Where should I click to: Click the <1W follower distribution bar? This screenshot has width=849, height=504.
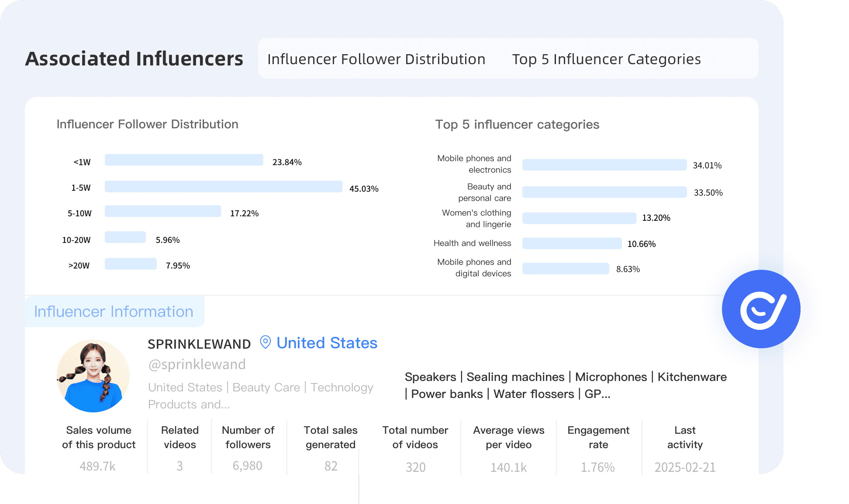(184, 160)
